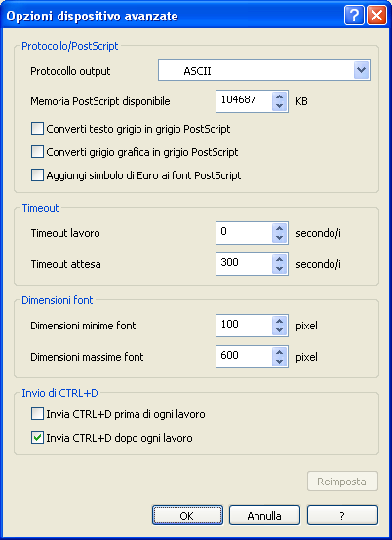Image resolution: width=392 pixels, height=540 pixels.
Task: Tick Aggiungi simbolo di Euro checkbox
Action: [x=37, y=175]
